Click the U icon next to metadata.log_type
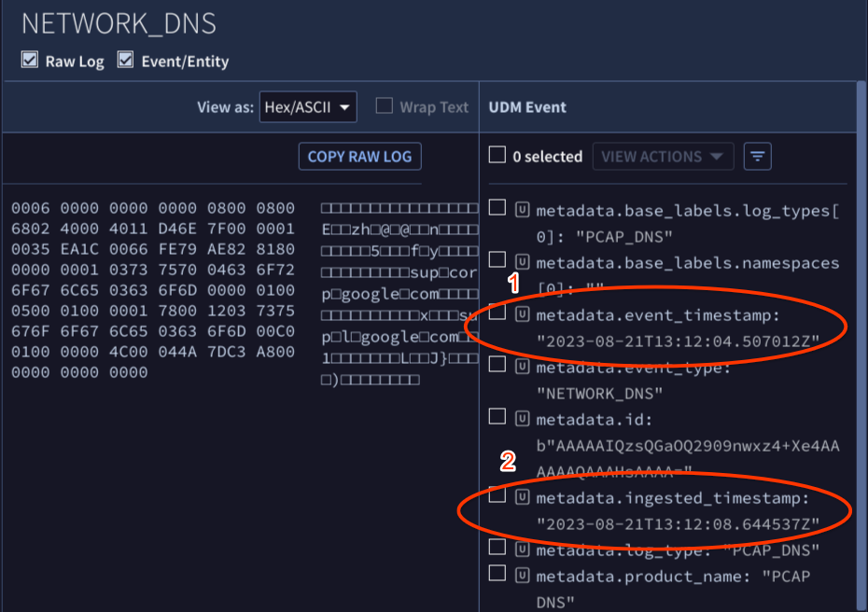 [521, 549]
